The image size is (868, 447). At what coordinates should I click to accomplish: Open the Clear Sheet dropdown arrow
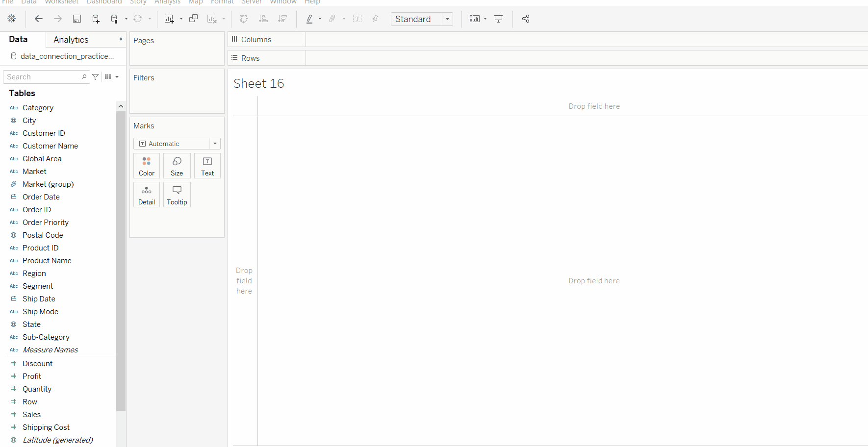(224, 19)
